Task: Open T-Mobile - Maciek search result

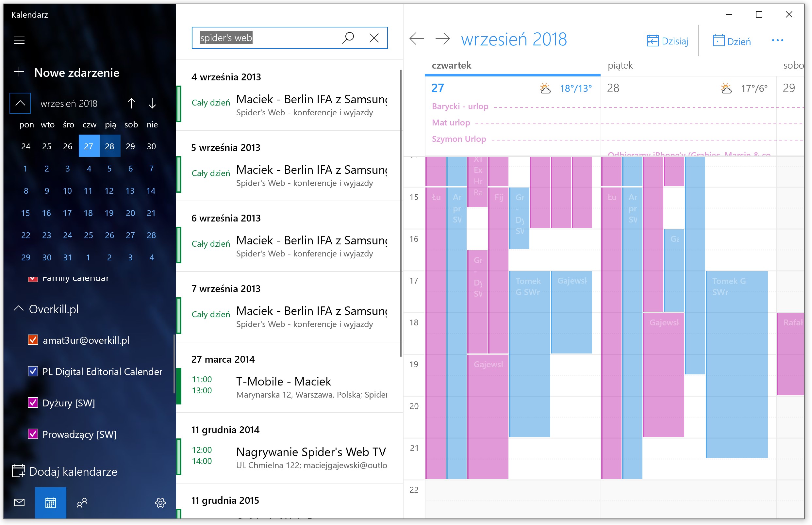Action: tap(289, 378)
